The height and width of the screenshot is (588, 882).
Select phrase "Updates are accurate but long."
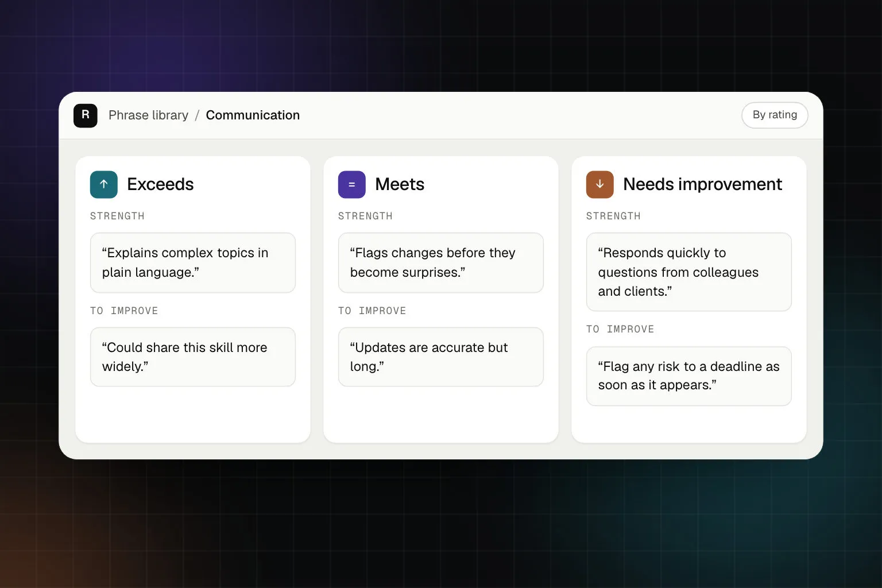[x=441, y=357]
